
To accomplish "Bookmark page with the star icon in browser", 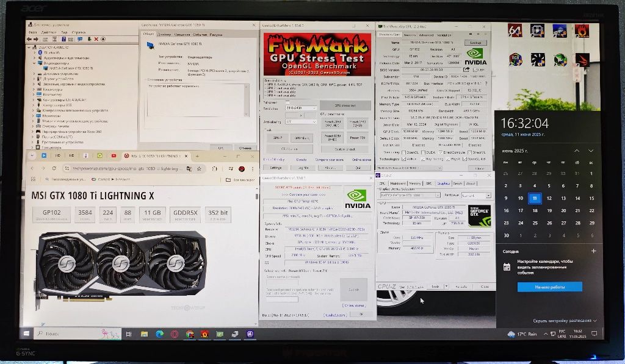I will coord(199,169).
